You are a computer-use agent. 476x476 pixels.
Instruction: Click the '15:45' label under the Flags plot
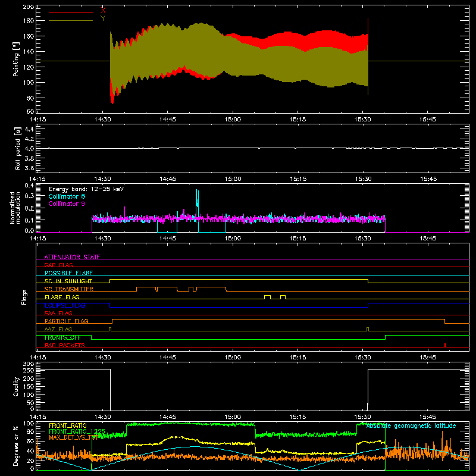tap(428, 358)
